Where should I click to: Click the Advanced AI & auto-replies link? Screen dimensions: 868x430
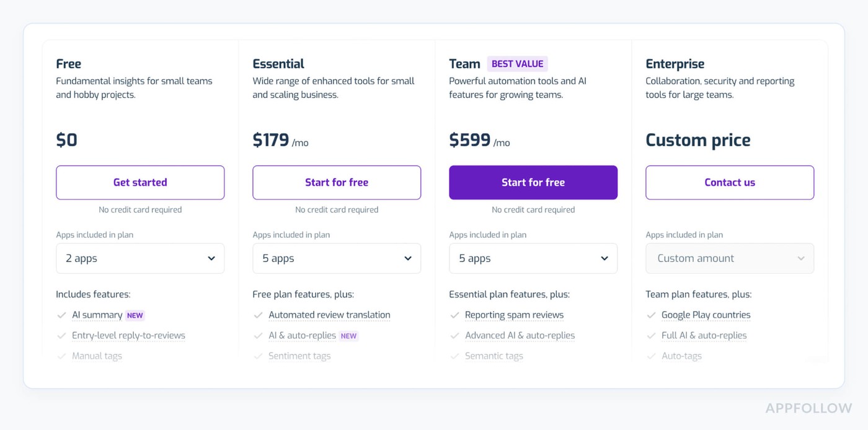pos(520,335)
